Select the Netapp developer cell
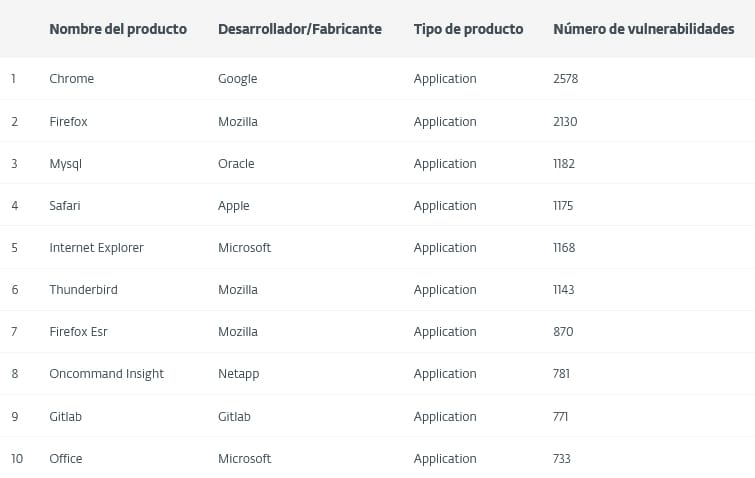Screen dimensions: 755x478 tap(239, 374)
